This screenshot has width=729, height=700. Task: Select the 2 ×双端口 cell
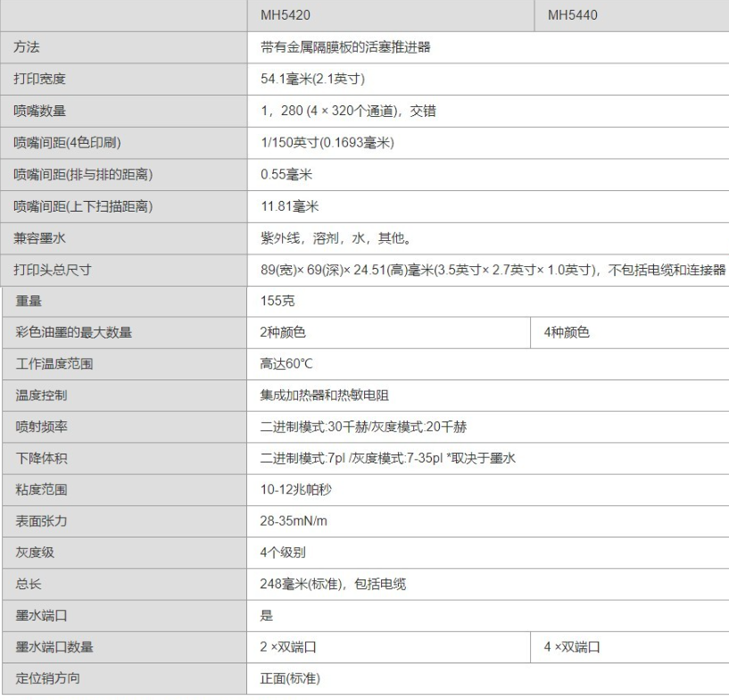point(288,647)
